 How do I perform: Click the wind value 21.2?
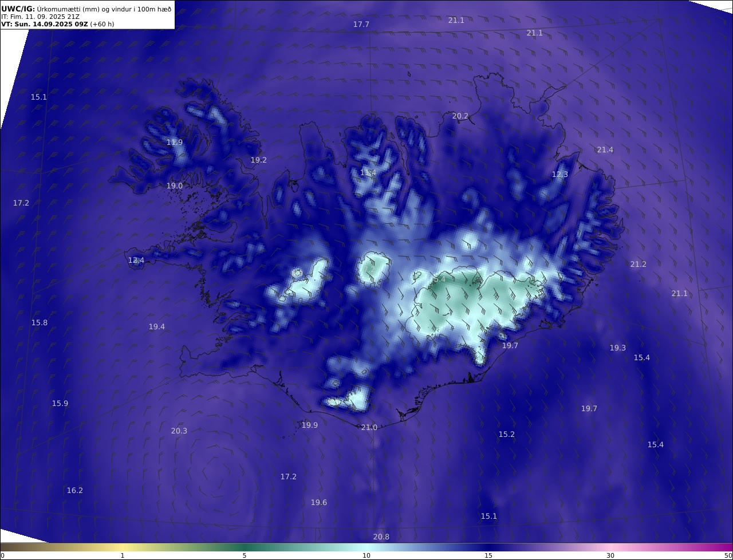coord(639,265)
